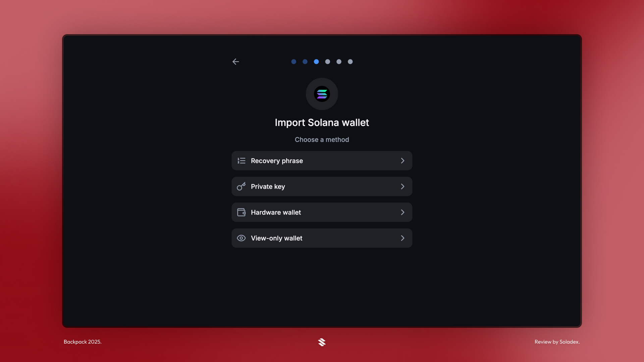Click the fifth progress step dot

pos(339,62)
